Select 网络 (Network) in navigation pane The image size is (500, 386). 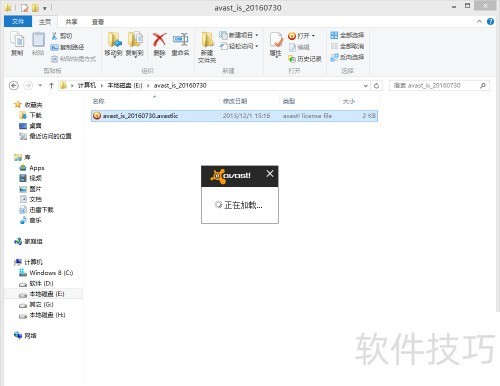[30, 336]
